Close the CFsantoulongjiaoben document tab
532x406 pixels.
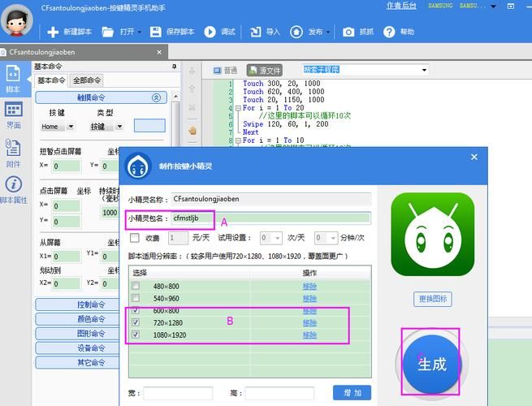point(159,52)
